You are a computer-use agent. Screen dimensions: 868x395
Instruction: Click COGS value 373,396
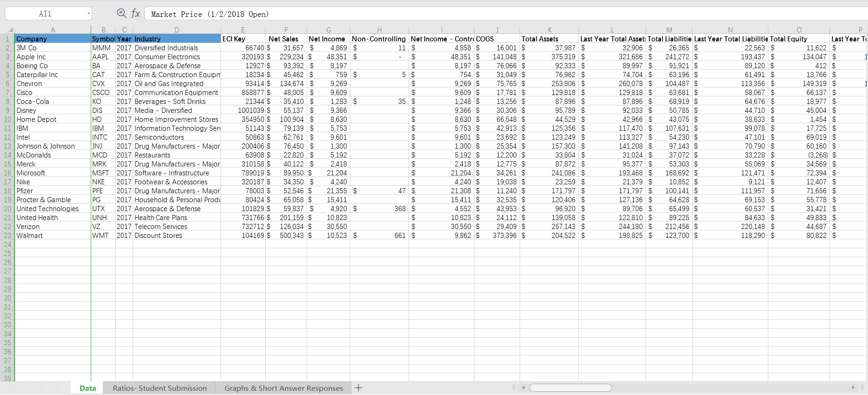tap(497, 235)
